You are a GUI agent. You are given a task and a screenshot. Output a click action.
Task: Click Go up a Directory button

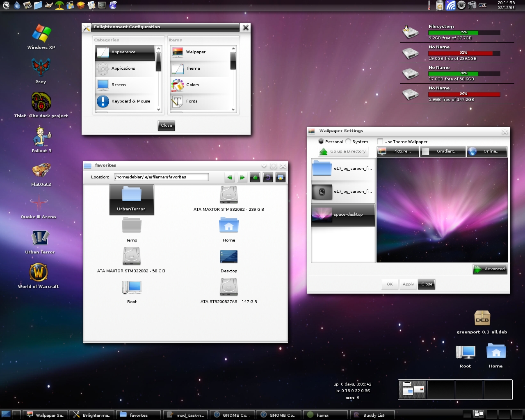[x=343, y=151]
